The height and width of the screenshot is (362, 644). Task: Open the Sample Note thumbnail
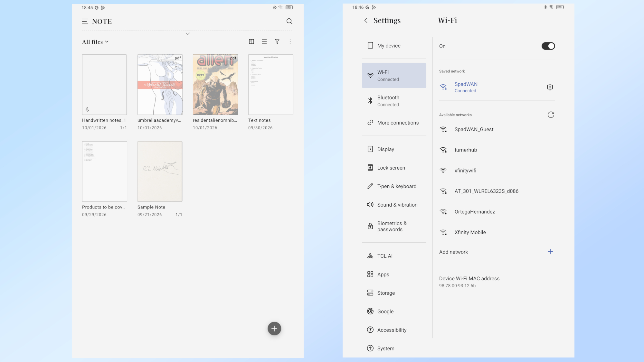click(x=160, y=172)
